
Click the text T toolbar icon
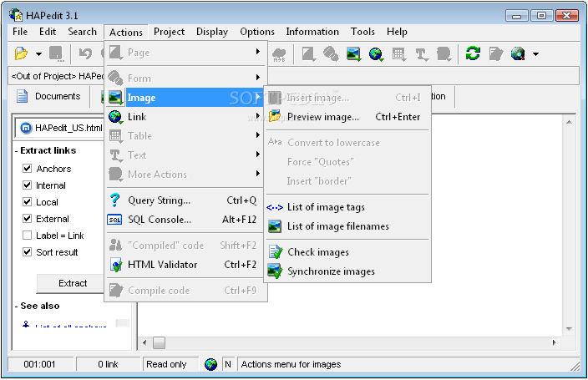(x=422, y=54)
